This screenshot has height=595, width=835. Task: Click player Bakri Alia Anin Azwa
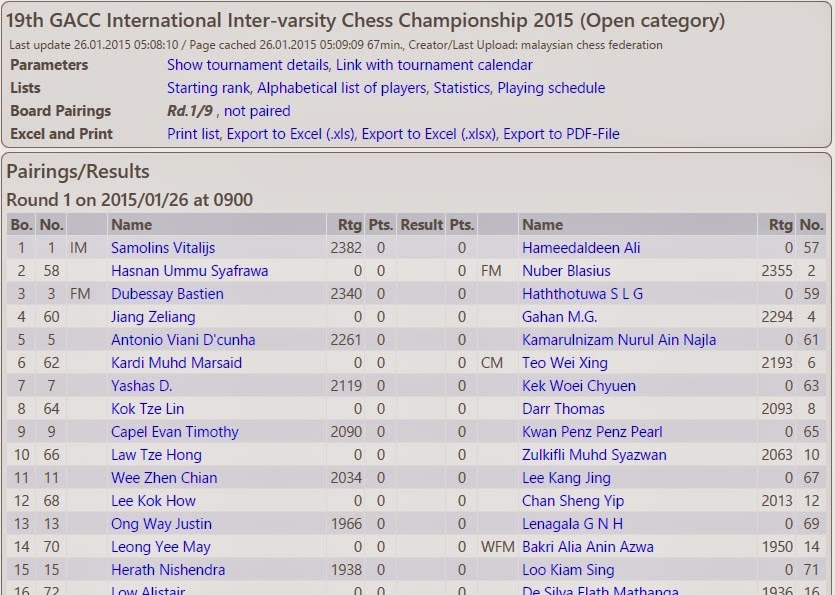(587, 547)
